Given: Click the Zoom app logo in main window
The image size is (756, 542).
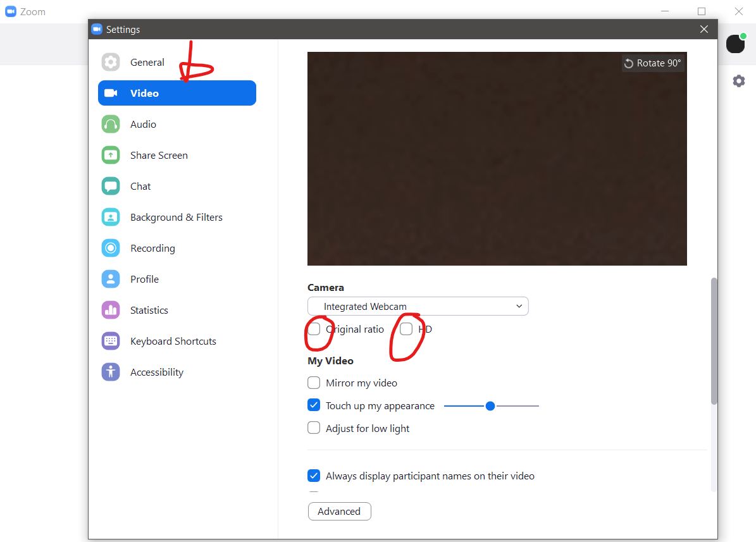Looking at the screenshot, I should click(11, 11).
